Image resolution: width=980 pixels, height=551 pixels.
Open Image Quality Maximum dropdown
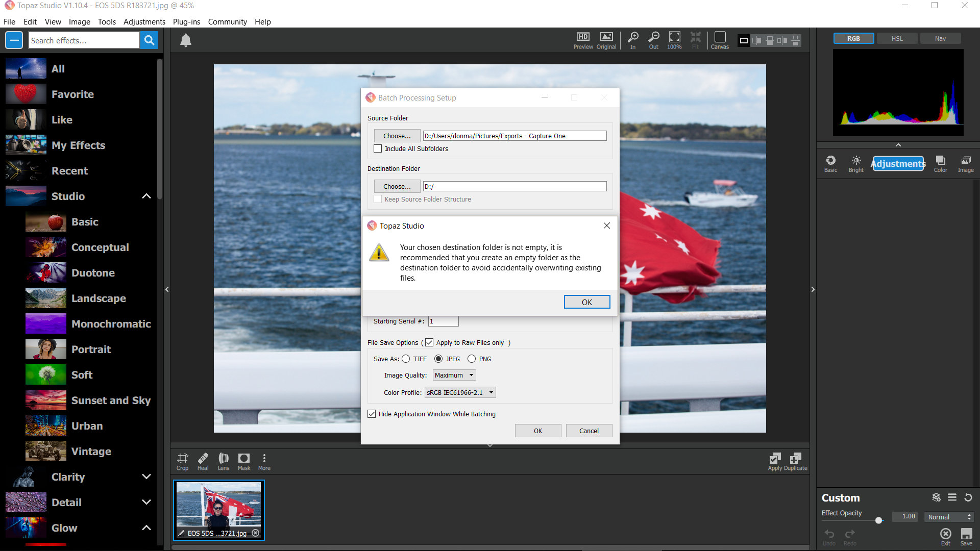tap(454, 375)
